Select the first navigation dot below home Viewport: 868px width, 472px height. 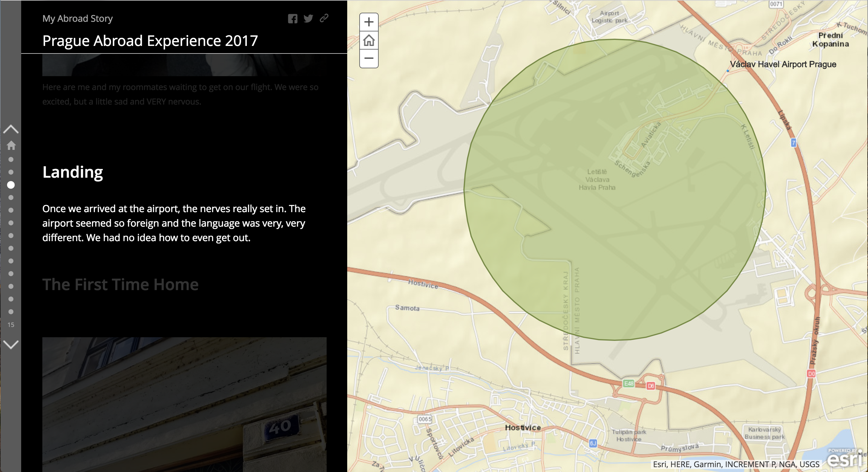[x=11, y=159]
